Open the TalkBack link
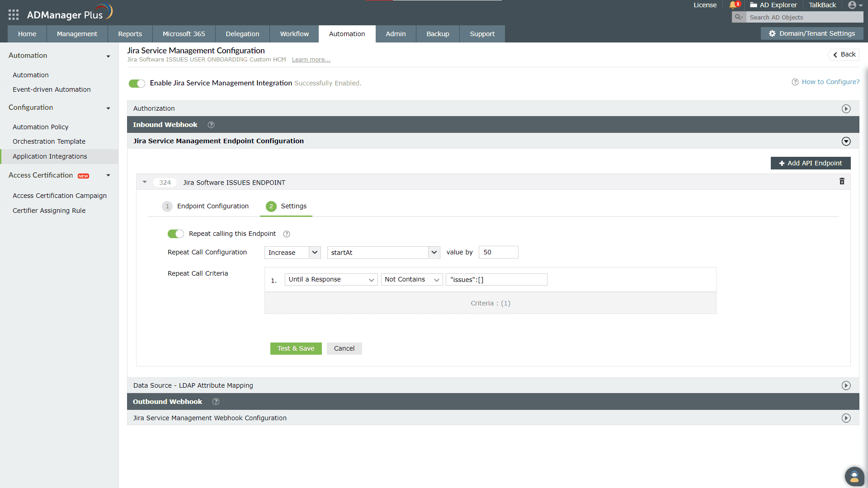 coord(822,5)
